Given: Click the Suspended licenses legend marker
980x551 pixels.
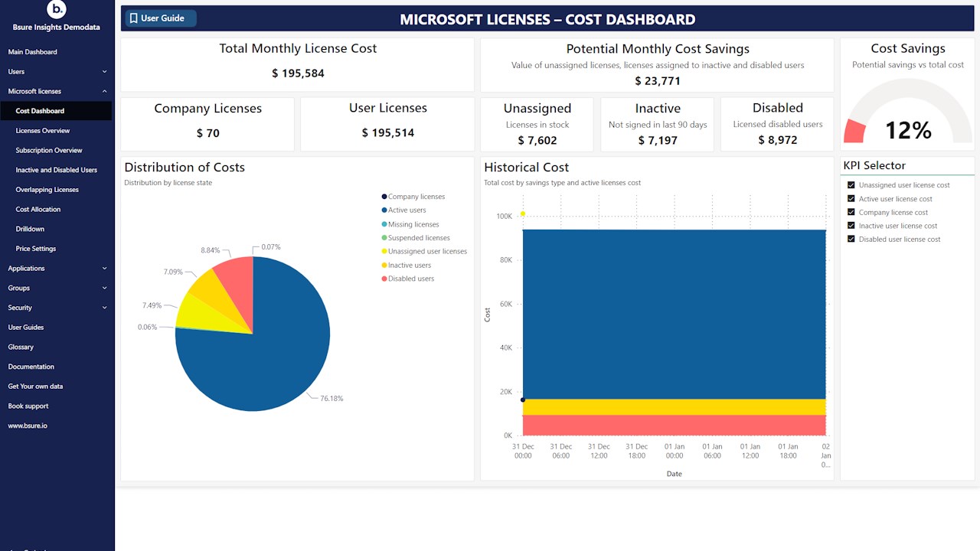Looking at the screenshot, I should coord(384,238).
